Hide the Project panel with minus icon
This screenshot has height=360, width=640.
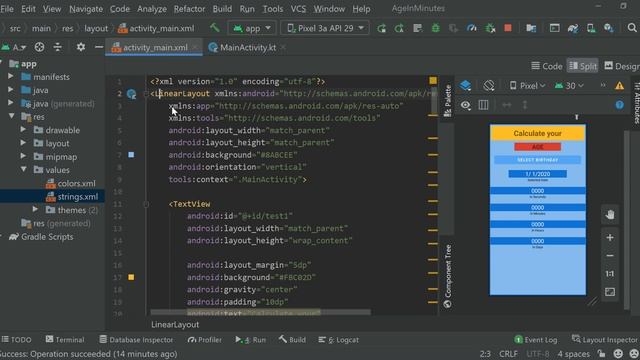coord(98,47)
